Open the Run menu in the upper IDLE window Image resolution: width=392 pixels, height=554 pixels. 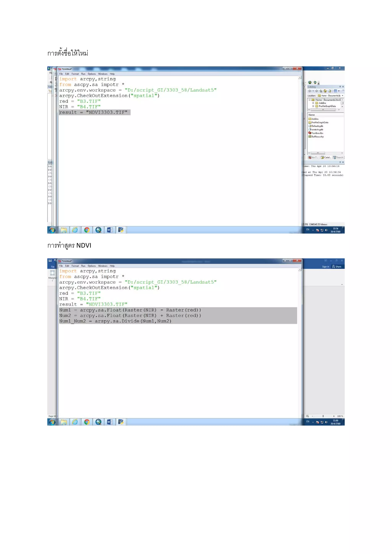(83, 74)
